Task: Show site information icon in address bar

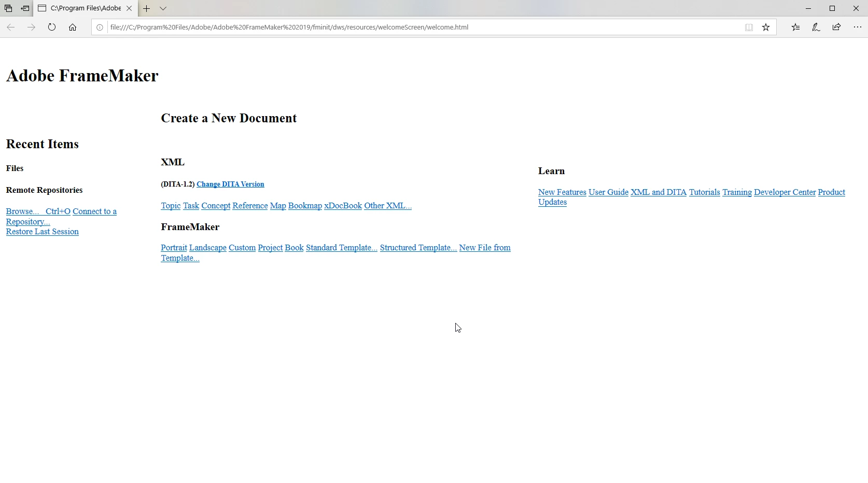Action: [x=100, y=27]
